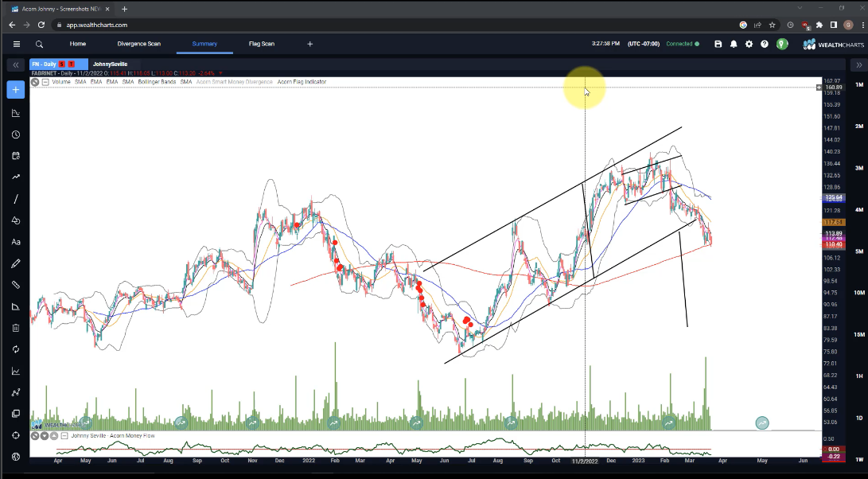Click the save floppy disk icon

click(x=718, y=44)
